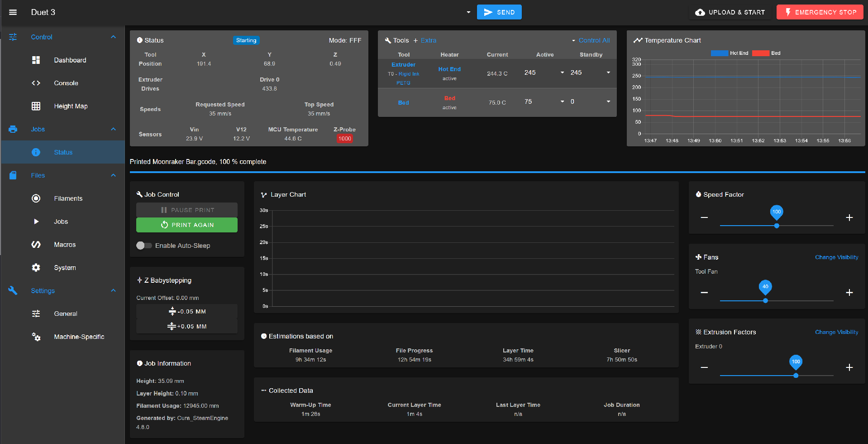Click the Tool Fan slider handle
The height and width of the screenshot is (444, 868).
pyautogui.click(x=765, y=300)
